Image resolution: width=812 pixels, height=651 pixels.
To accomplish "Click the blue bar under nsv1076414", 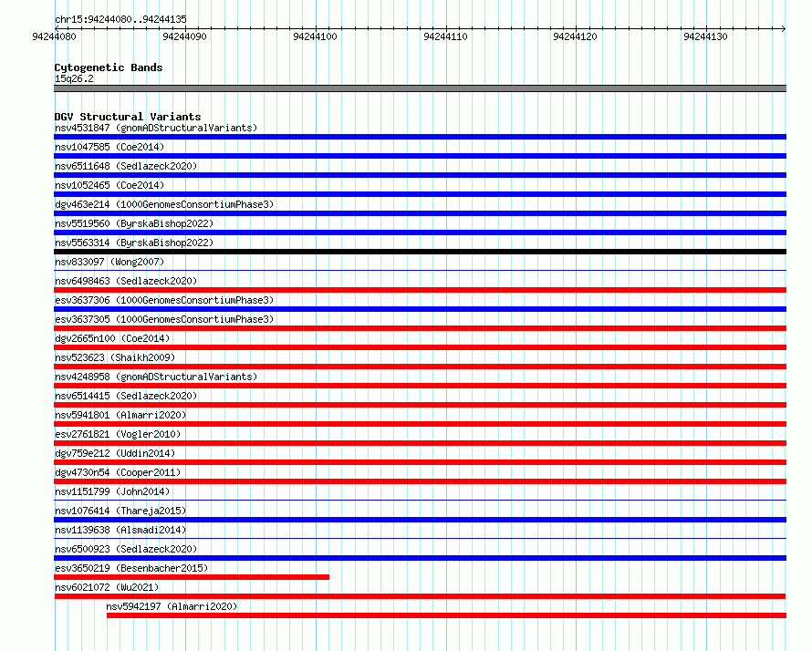I will (x=420, y=520).
